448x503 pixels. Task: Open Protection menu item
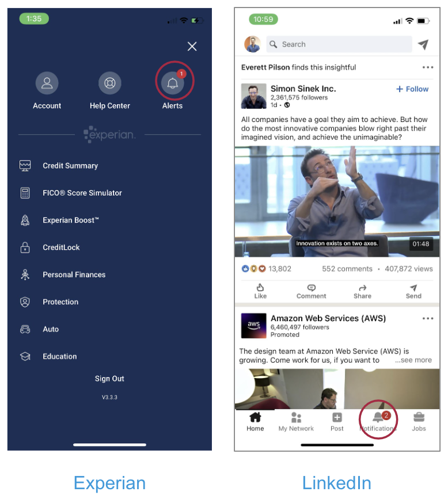point(60,302)
